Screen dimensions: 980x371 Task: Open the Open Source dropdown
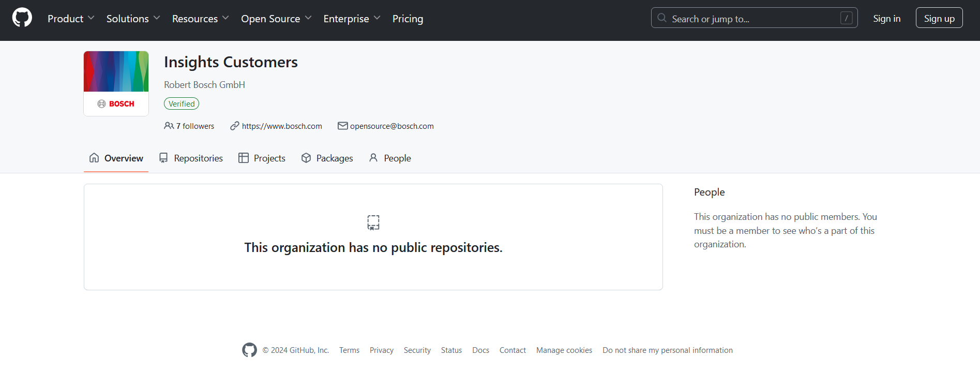click(276, 19)
